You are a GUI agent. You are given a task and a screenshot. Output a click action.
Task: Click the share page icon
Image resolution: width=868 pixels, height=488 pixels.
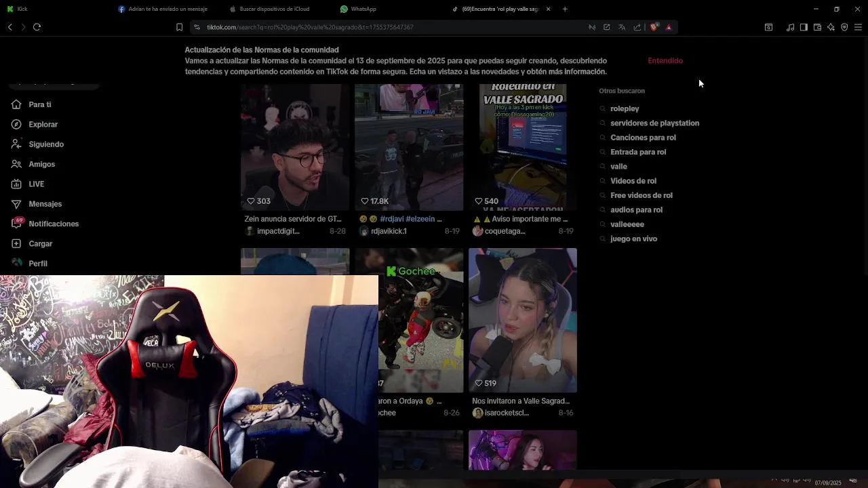tap(637, 27)
